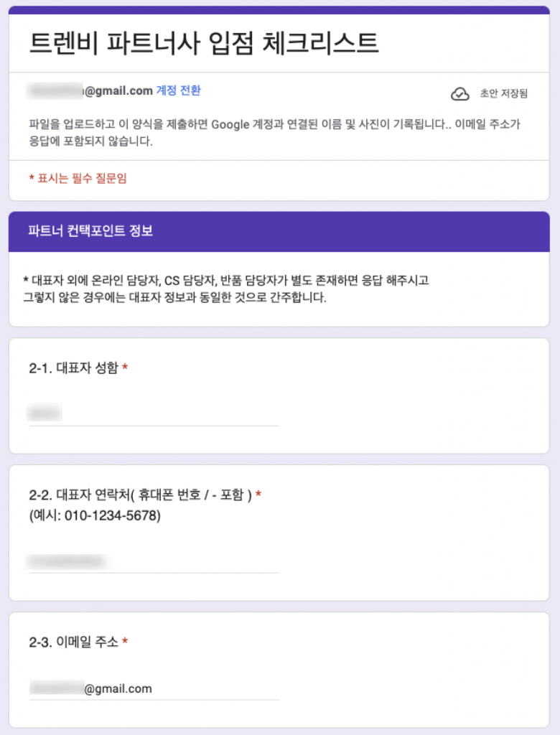The height and width of the screenshot is (735, 560).
Task: Click the 파트너 컨택포인트 정보 section header
Action: (90, 231)
